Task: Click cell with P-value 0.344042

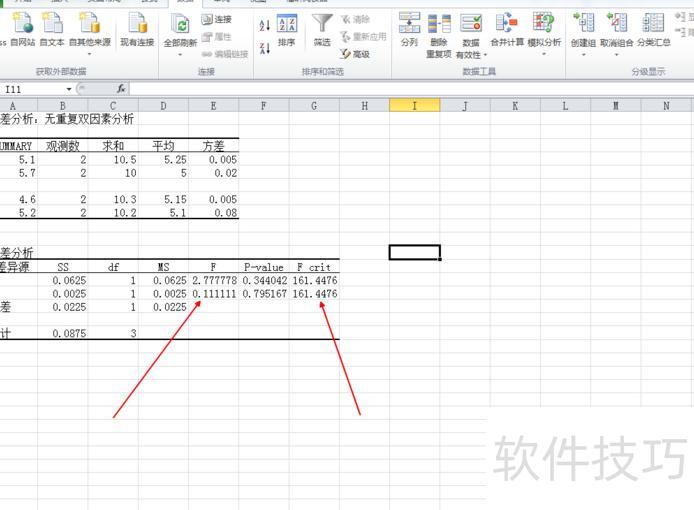Action: pos(264,280)
